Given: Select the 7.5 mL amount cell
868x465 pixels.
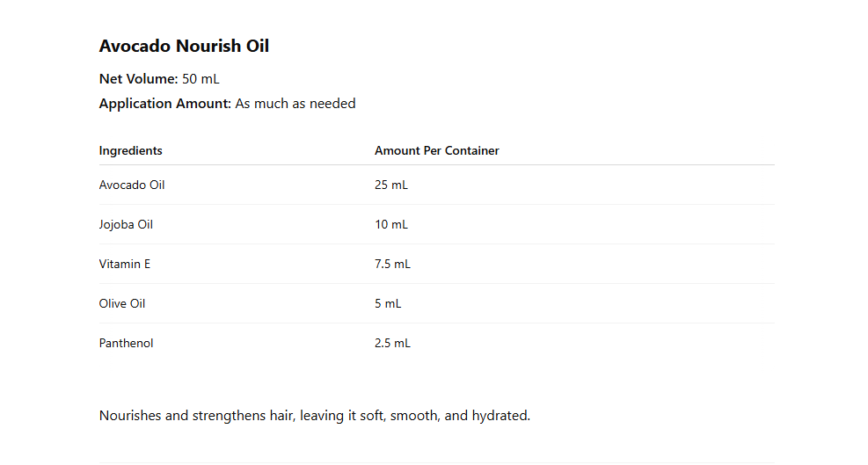Looking at the screenshot, I should (x=392, y=265).
